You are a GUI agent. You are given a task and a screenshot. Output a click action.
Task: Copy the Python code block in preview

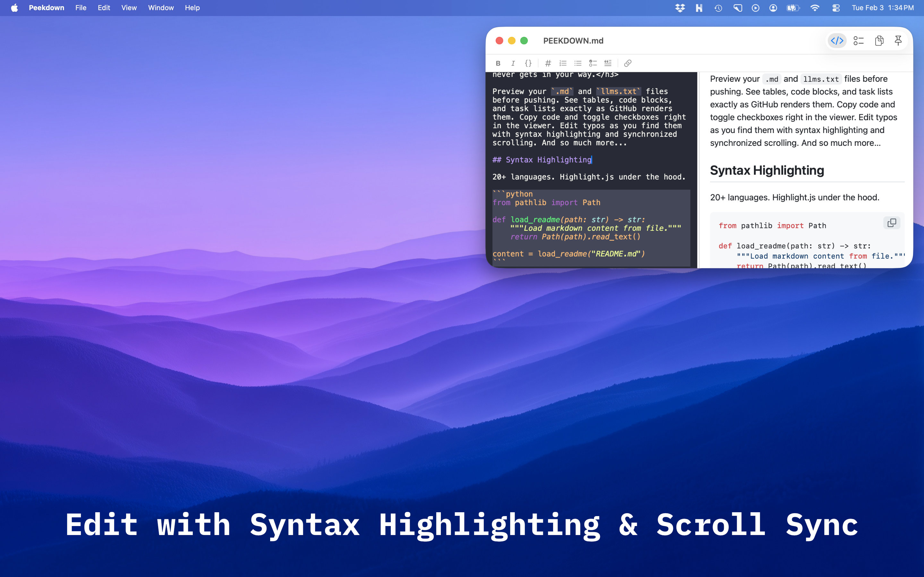[x=892, y=223]
